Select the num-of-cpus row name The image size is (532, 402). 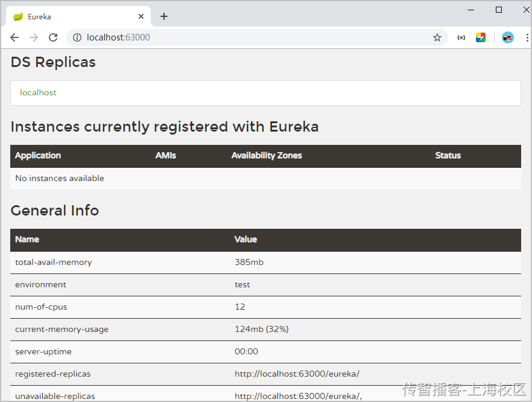41,307
